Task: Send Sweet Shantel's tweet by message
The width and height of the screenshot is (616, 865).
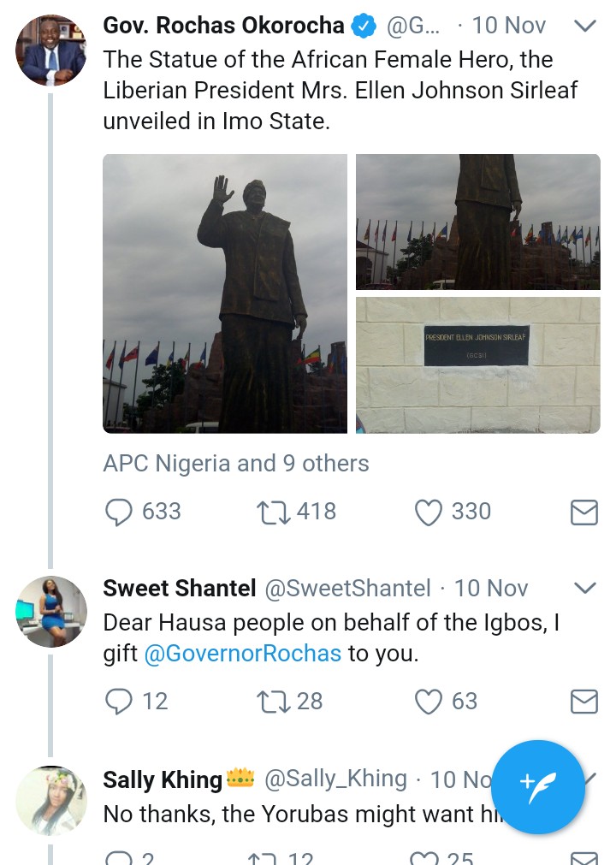Action: [x=583, y=702]
